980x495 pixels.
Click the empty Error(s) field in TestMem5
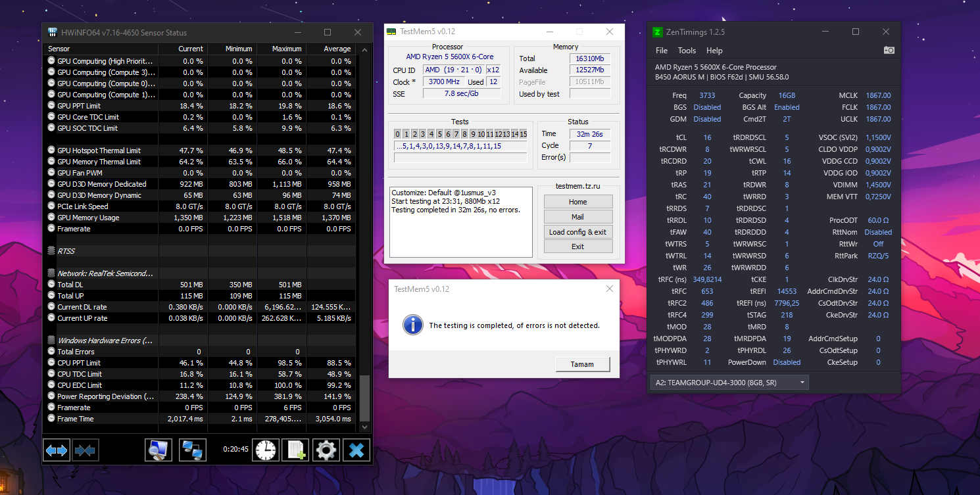pos(590,158)
